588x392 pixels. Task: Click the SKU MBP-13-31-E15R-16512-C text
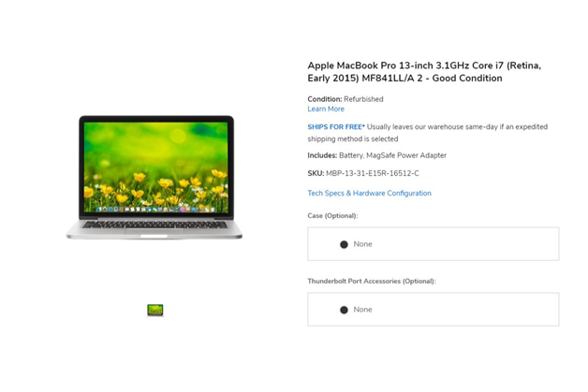coord(363,173)
